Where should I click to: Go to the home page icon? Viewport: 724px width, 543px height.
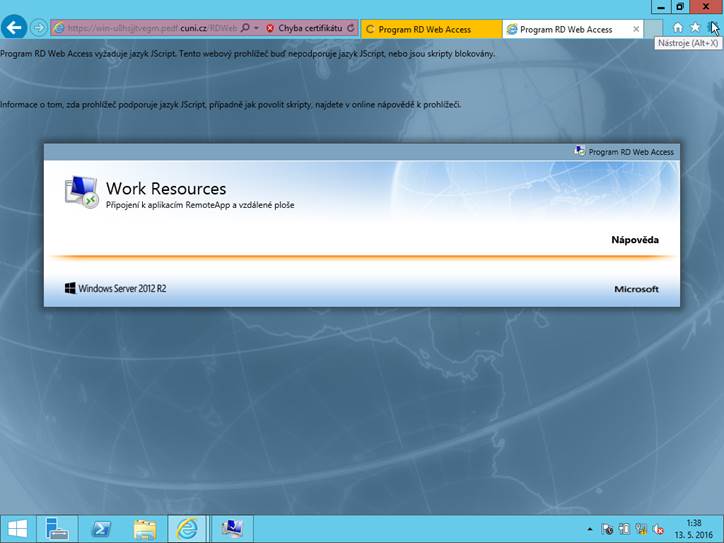click(x=677, y=28)
